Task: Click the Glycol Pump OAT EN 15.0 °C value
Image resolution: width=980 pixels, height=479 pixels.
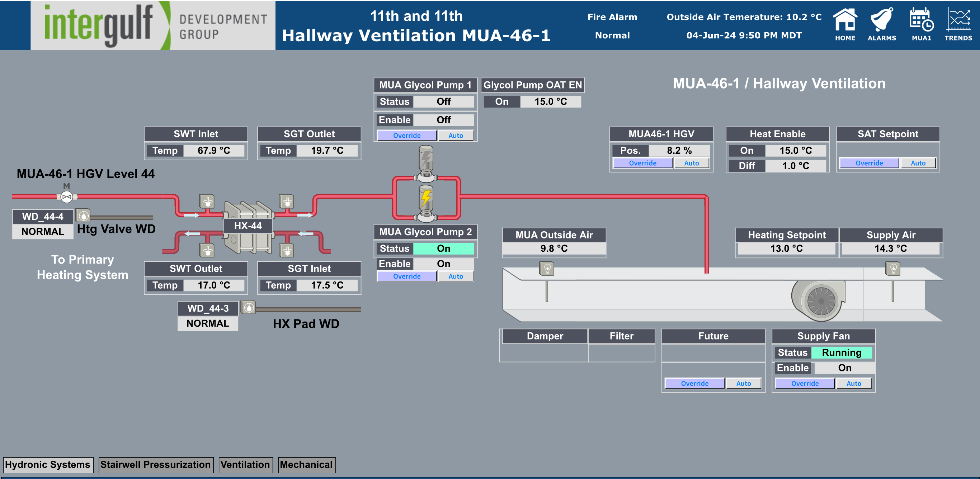Action: pyautogui.click(x=551, y=102)
